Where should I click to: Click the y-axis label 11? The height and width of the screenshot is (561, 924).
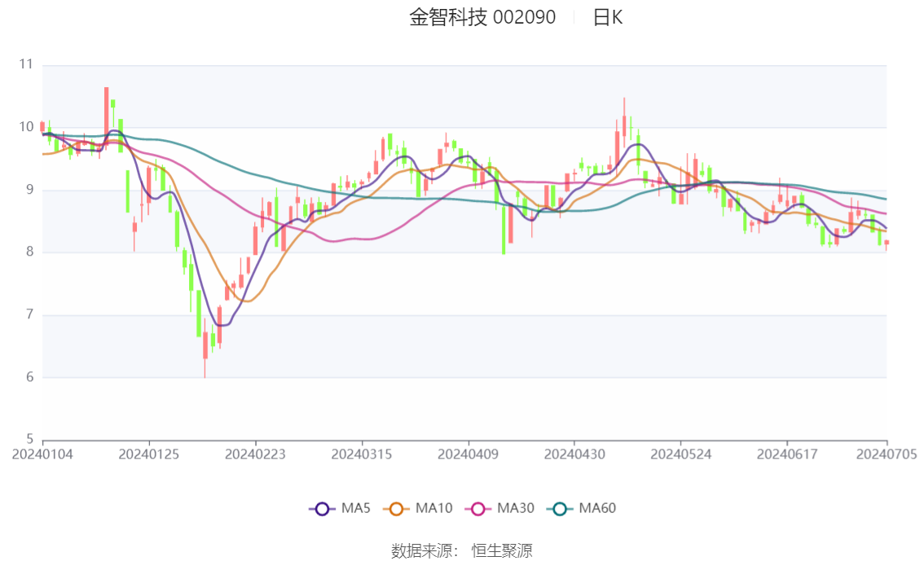26,64
